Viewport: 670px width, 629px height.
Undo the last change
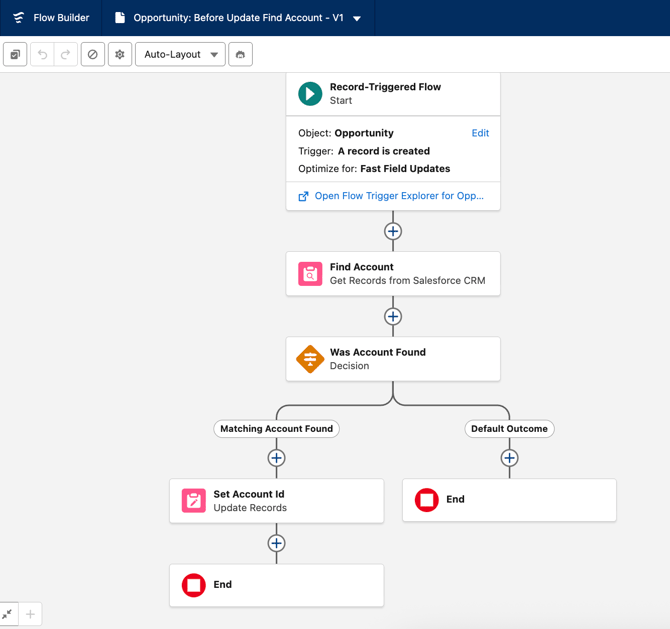click(x=42, y=54)
